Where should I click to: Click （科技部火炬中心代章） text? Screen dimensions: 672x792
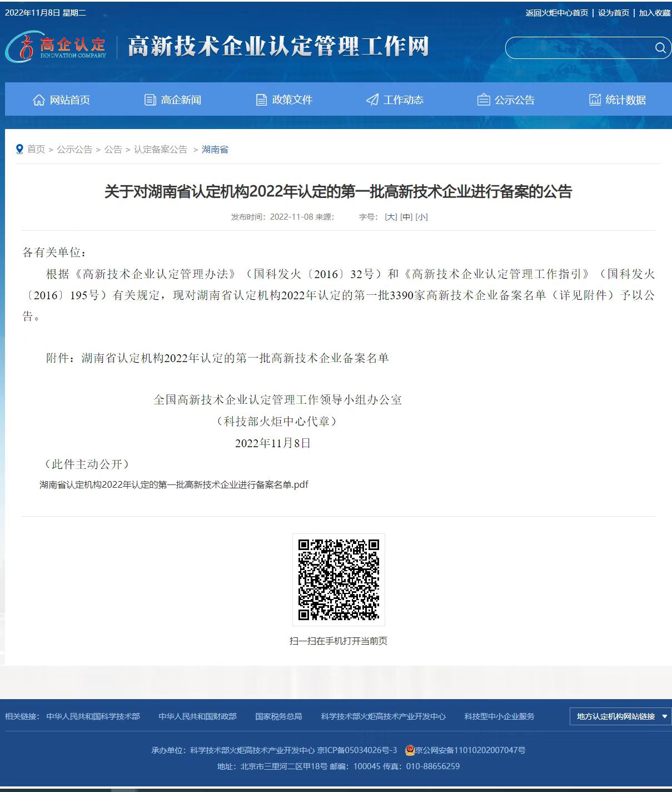(277, 421)
